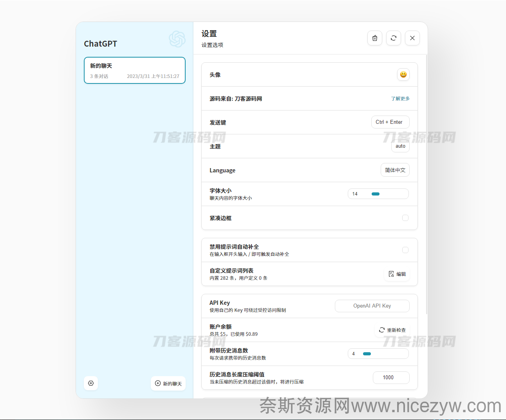The image size is (506, 420).
Task: Open the avatar emoji picker
Action: (x=403, y=74)
